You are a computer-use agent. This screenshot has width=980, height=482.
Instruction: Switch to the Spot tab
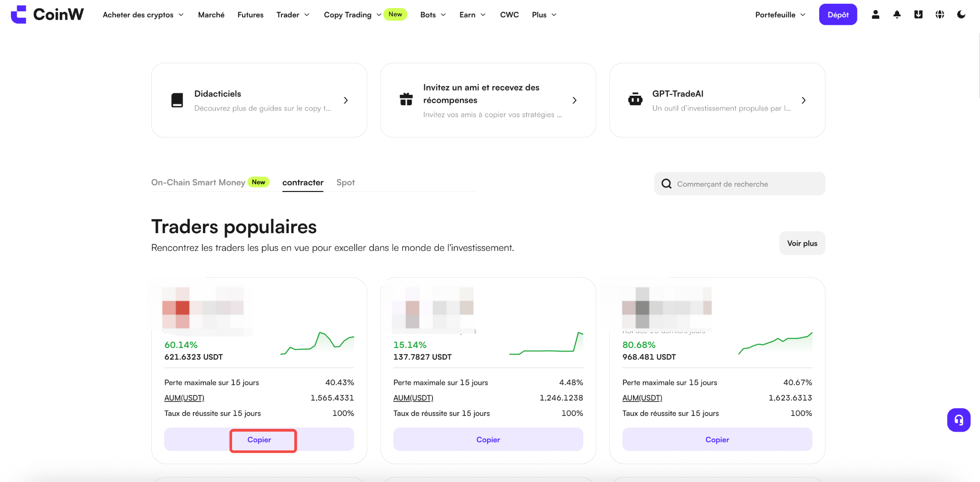click(x=345, y=182)
